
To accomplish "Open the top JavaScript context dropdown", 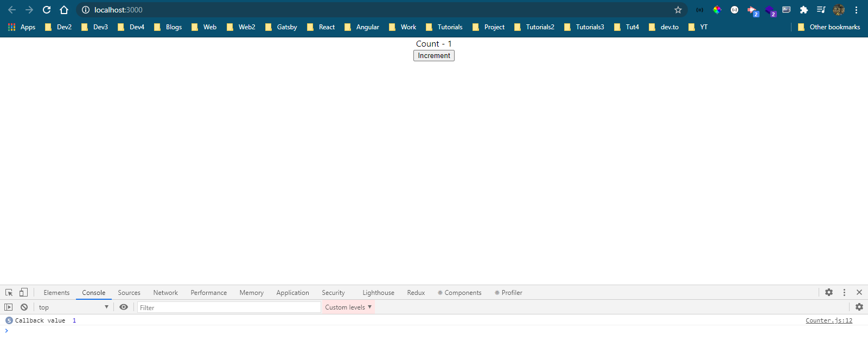I will (x=73, y=307).
